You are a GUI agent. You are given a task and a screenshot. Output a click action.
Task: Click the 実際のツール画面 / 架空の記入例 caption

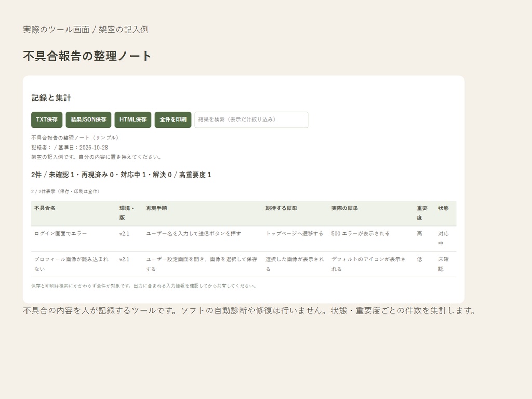[86, 30]
